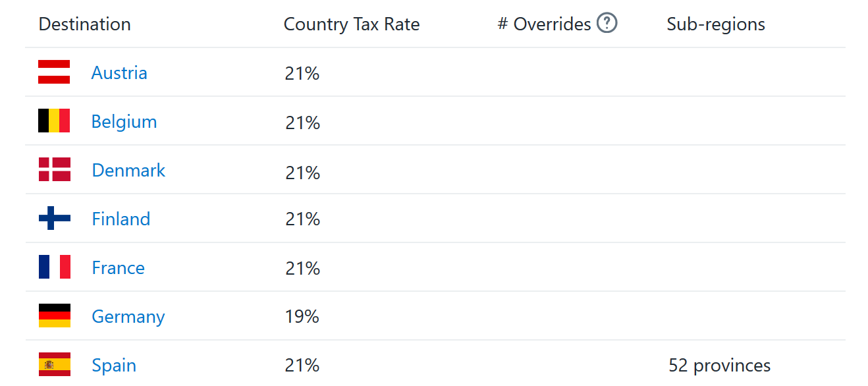
Task: Click the Belgium flag icon
Action: pyautogui.click(x=54, y=121)
